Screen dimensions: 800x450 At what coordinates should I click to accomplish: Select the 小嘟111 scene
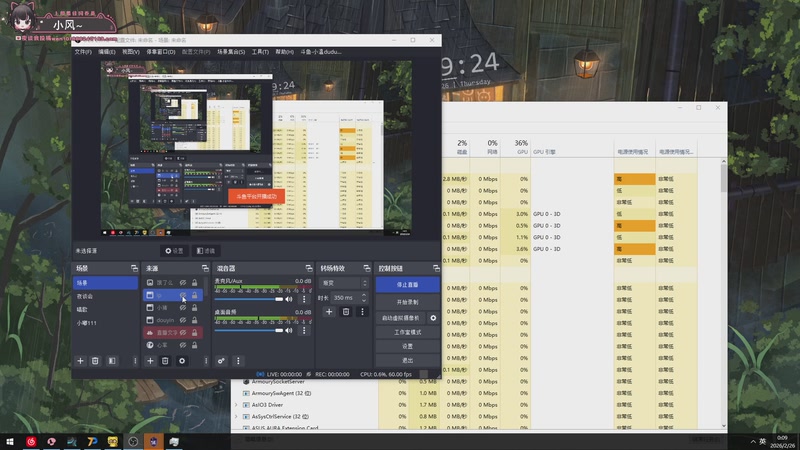pyautogui.click(x=86, y=323)
